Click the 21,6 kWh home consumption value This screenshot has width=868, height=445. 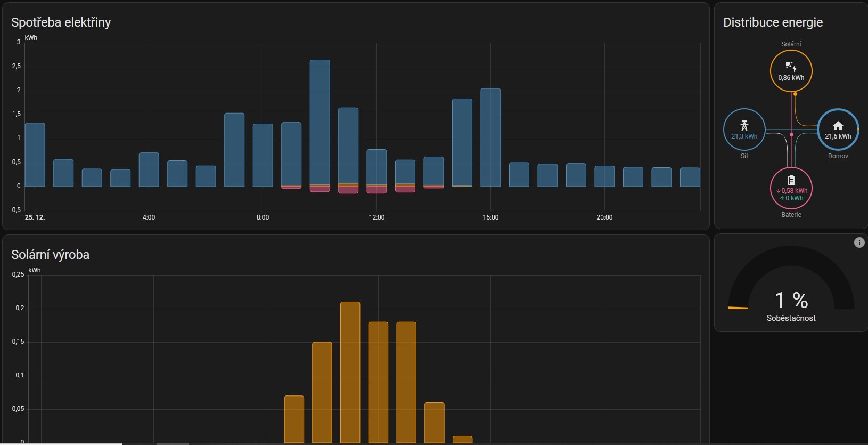[x=838, y=136]
